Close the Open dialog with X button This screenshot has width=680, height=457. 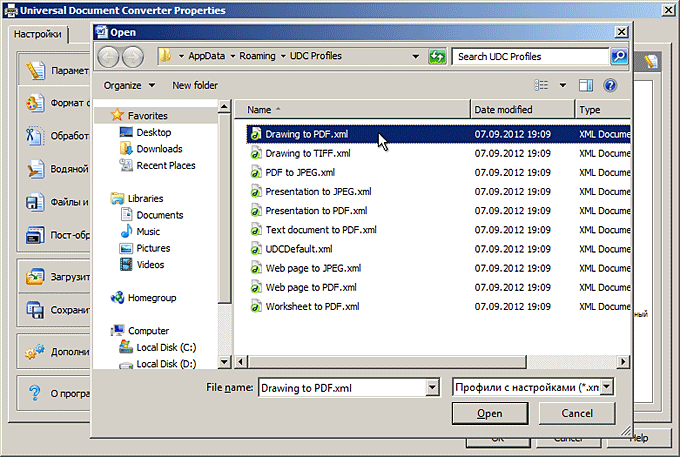pyautogui.click(x=621, y=32)
